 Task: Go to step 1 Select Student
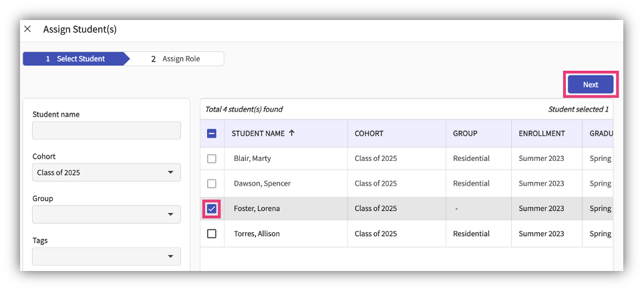pyautogui.click(x=75, y=59)
